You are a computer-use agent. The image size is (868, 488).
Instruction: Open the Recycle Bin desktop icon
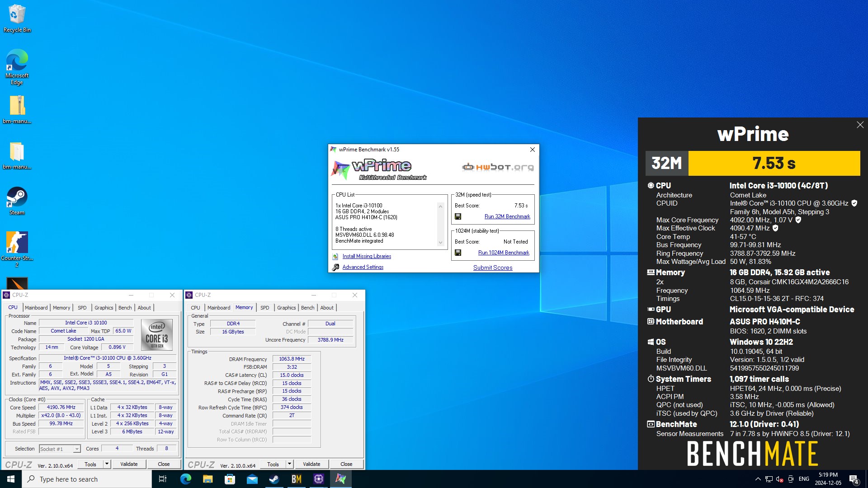[x=17, y=19]
